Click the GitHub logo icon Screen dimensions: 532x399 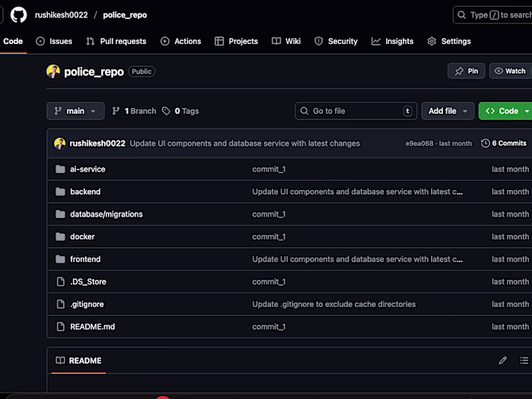click(x=19, y=14)
